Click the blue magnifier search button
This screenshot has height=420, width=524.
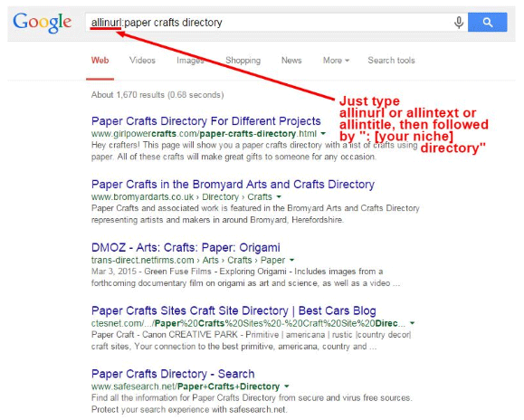click(x=487, y=23)
